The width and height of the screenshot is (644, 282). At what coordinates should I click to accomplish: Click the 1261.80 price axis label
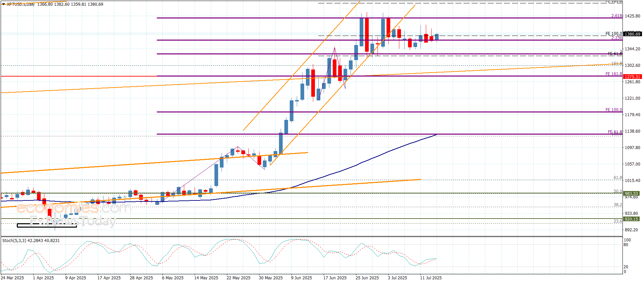click(632, 82)
